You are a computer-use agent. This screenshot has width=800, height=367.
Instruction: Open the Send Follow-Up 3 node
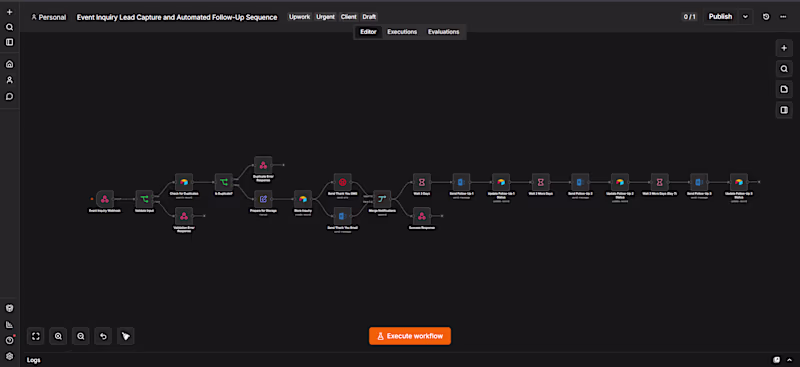coord(699,182)
